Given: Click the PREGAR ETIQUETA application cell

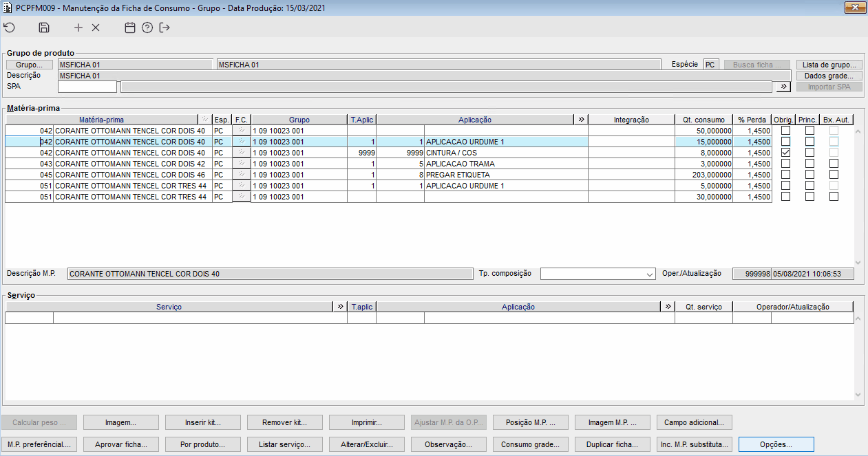Looking at the screenshot, I should coord(506,175).
